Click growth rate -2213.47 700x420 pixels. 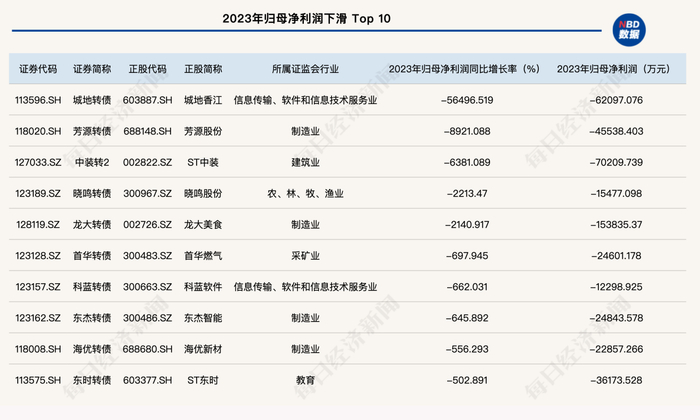click(467, 194)
